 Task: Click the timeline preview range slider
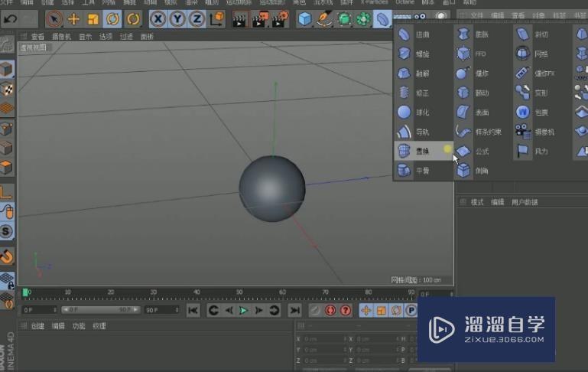click(99, 310)
